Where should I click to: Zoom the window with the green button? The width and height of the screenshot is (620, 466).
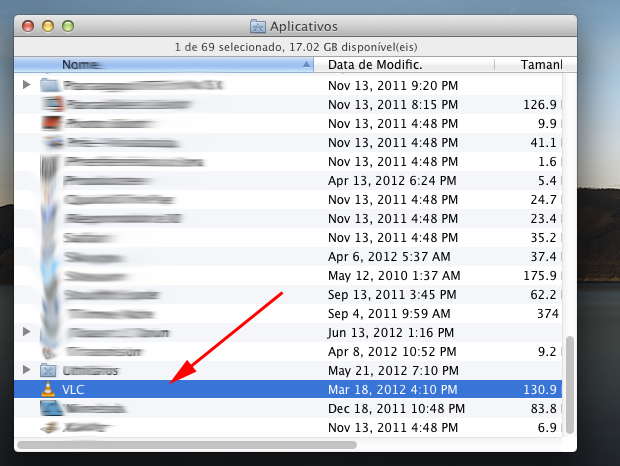click(68, 26)
